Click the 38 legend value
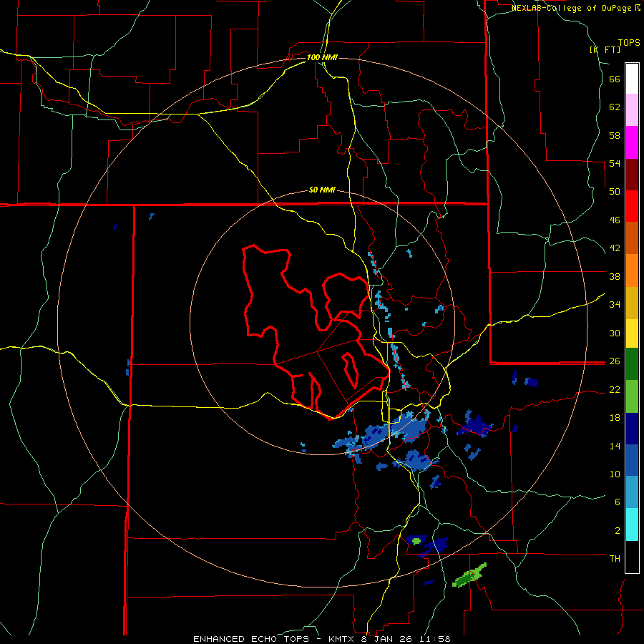The width and height of the screenshot is (644, 644). 615,276
